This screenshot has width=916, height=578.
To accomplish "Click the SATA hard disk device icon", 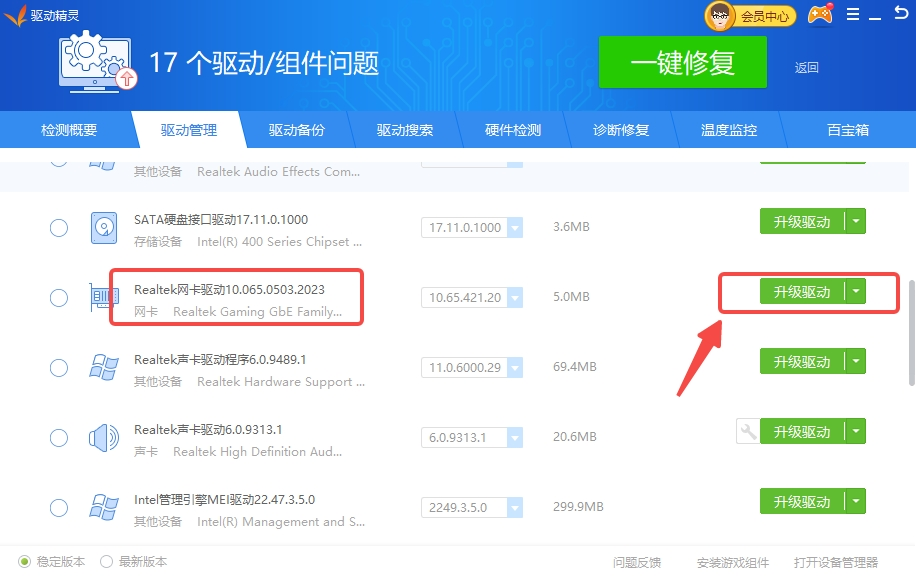I will click(103, 227).
